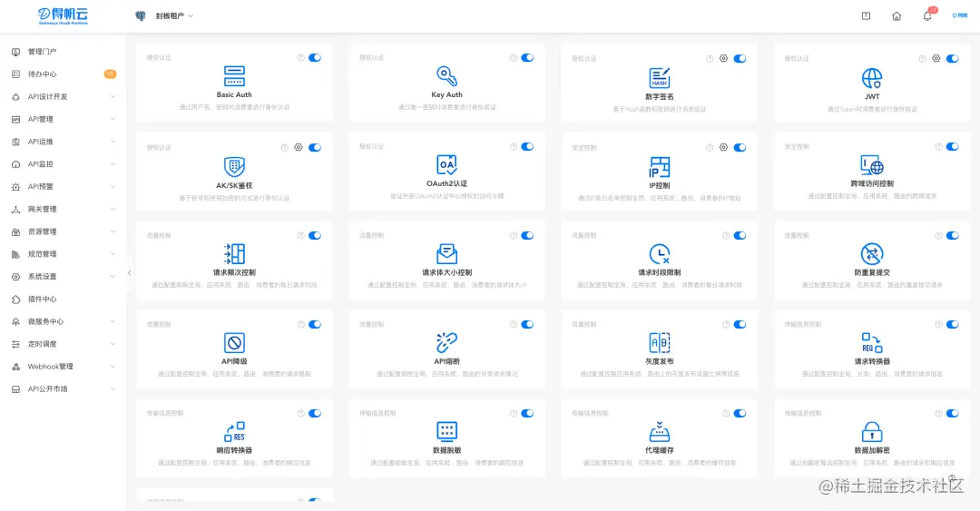Click the API熔断 broken link icon

point(446,343)
